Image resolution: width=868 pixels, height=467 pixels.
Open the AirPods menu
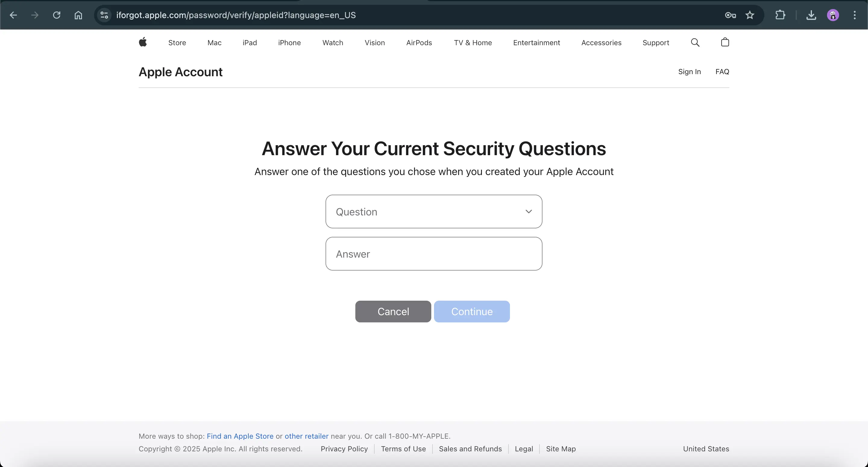click(419, 43)
